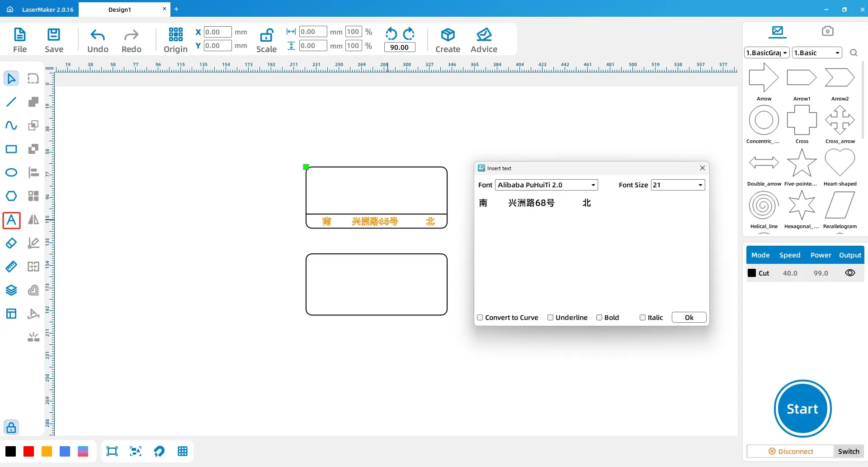Rotate counterclockwise with the left rotate icon
The width and height of the screenshot is (868, 467).
391,33
